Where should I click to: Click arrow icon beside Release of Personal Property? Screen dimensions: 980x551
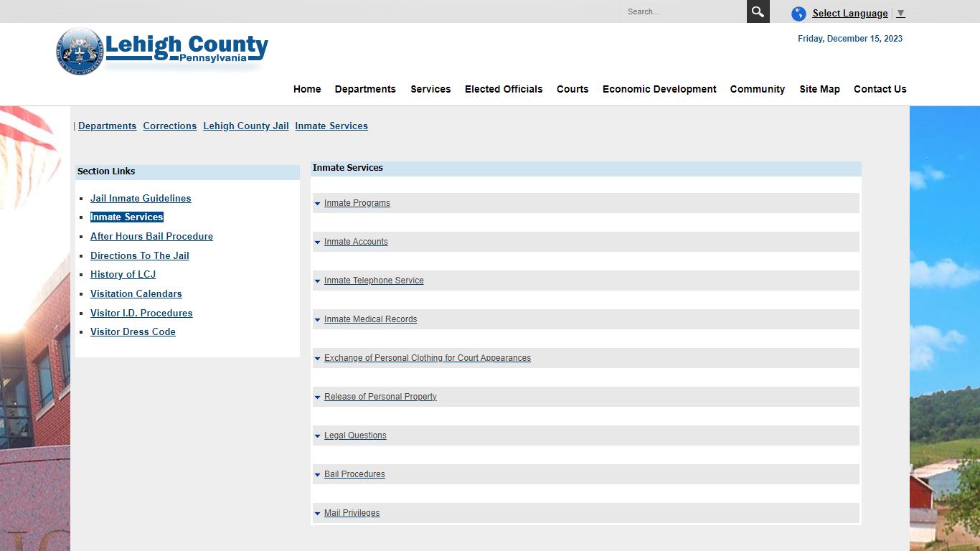tap(317, 397)
